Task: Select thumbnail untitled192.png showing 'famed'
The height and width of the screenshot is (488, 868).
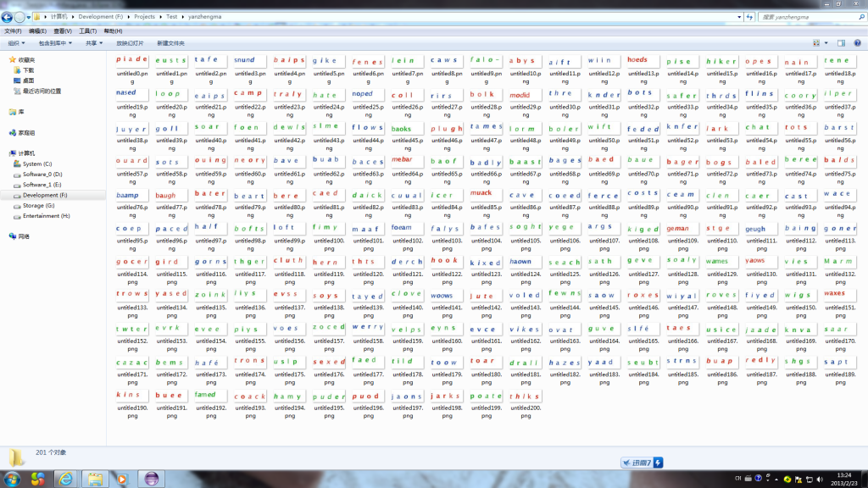Action: (211, 395)
